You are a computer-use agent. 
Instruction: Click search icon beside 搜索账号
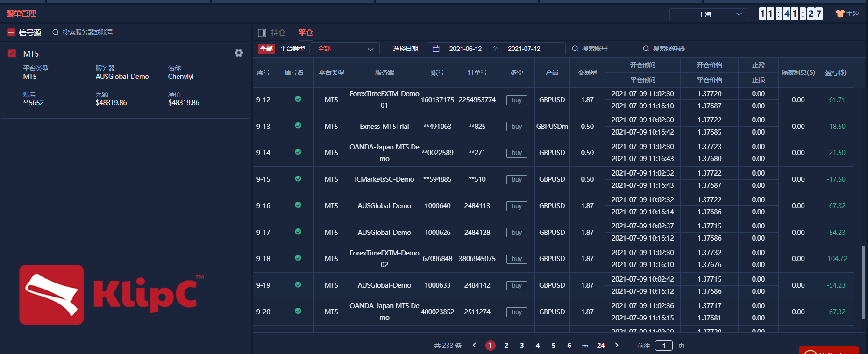575,49
